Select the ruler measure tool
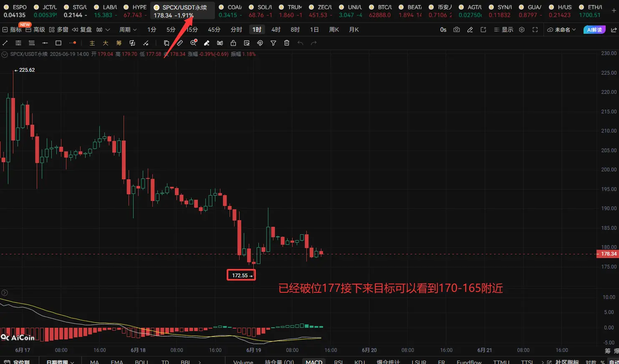619x364 pixels. point(180,43)
